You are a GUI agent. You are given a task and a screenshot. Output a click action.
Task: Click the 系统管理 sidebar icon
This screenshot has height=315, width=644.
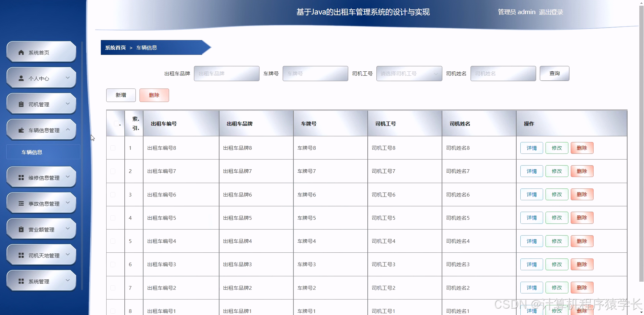coord(21,281)
